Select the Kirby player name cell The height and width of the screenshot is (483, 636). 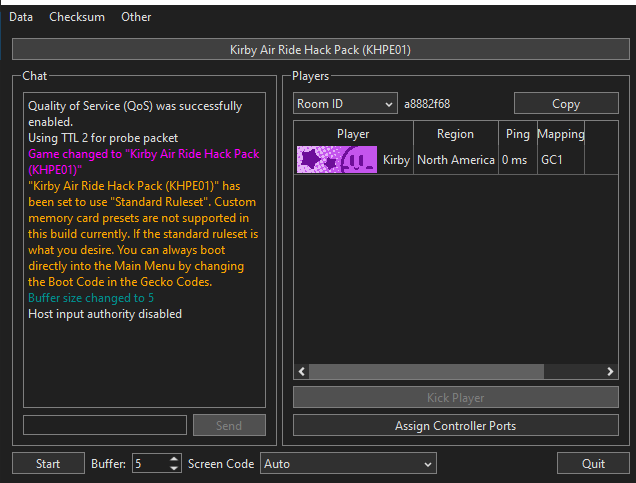pos(396,160)
